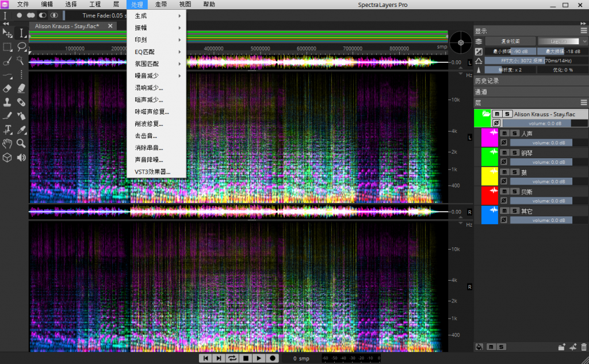Select the spray noise tool
589x364 pixels.
point(21,116)
